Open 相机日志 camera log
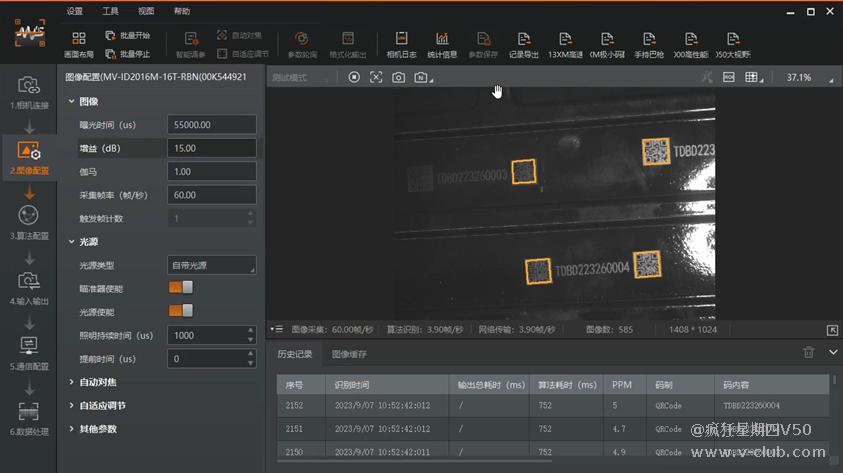The width and height of the screenshot is (843, 473). click(401, 44)
